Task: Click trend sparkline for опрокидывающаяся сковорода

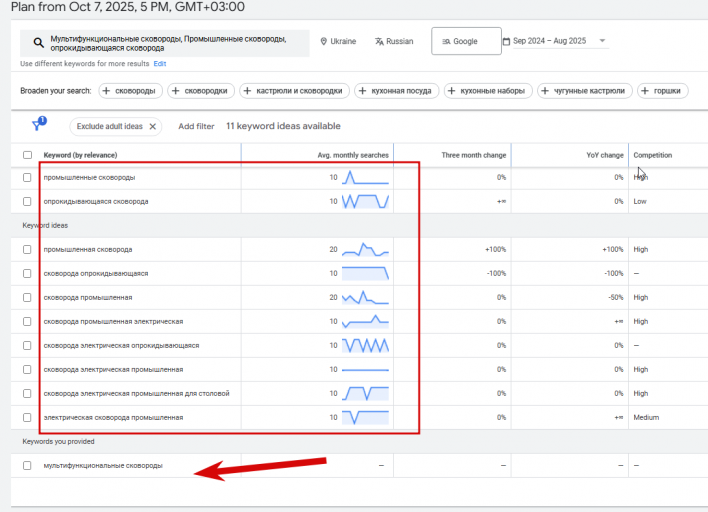Action: (x=365, y=201)
